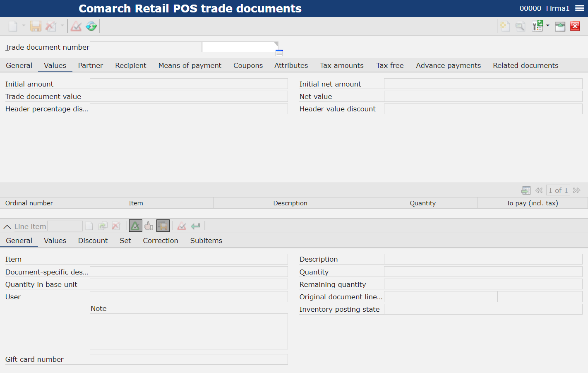Viewport: 588px width, 373px height.
Task: Click the green return arrow icon
Action: 195,226
